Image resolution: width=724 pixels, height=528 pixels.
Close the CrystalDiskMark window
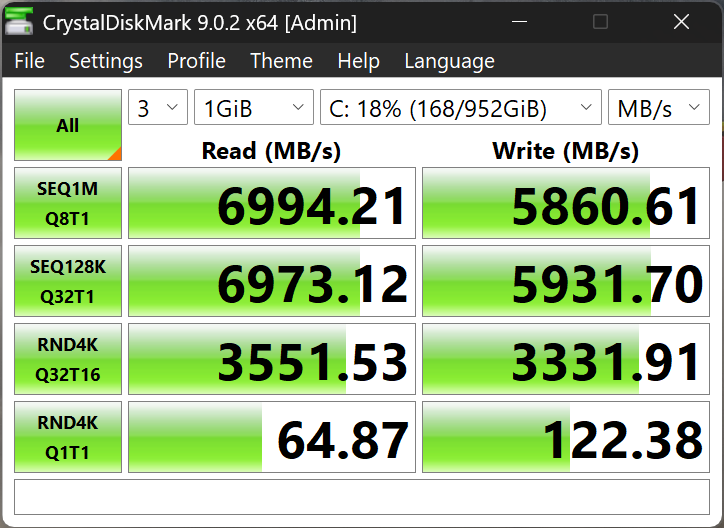(682, 22)
